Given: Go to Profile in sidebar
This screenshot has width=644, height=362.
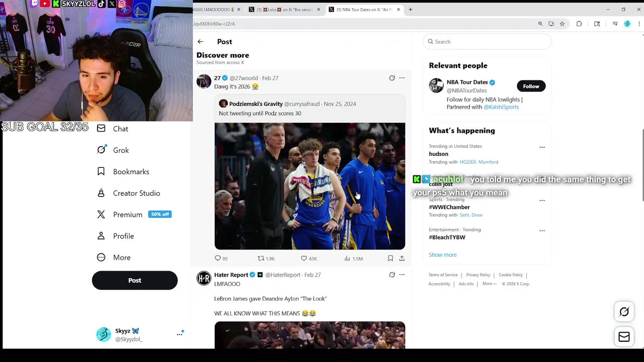Looking at the screenshot, I should pos(115,236).
